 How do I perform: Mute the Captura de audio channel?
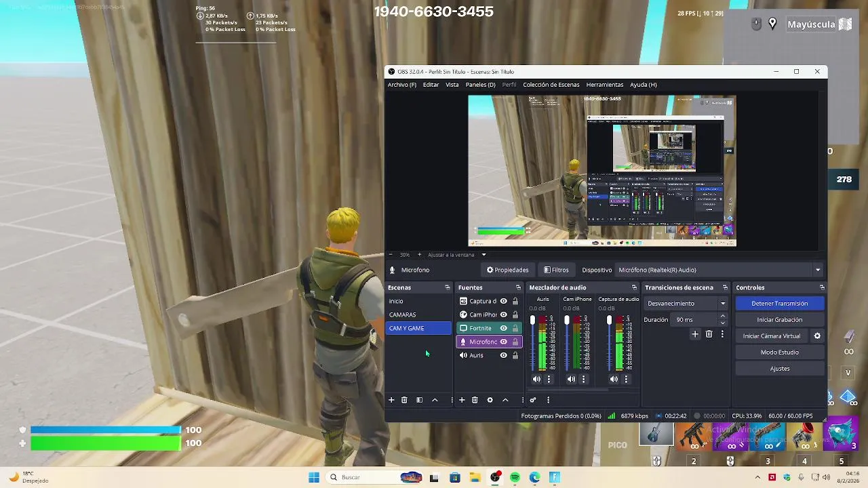[614, 380]
